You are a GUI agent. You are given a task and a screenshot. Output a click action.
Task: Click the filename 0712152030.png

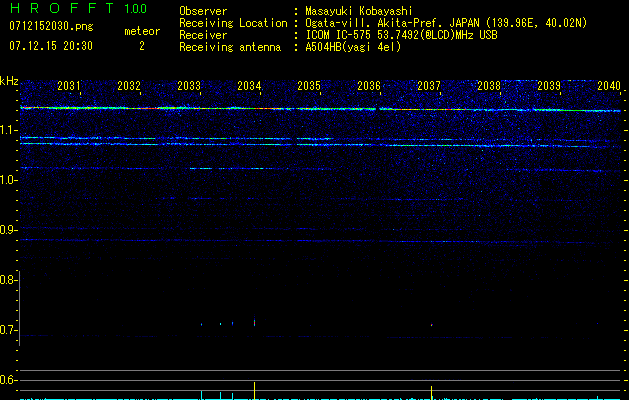pyautogui.click(x=51, y=26)
